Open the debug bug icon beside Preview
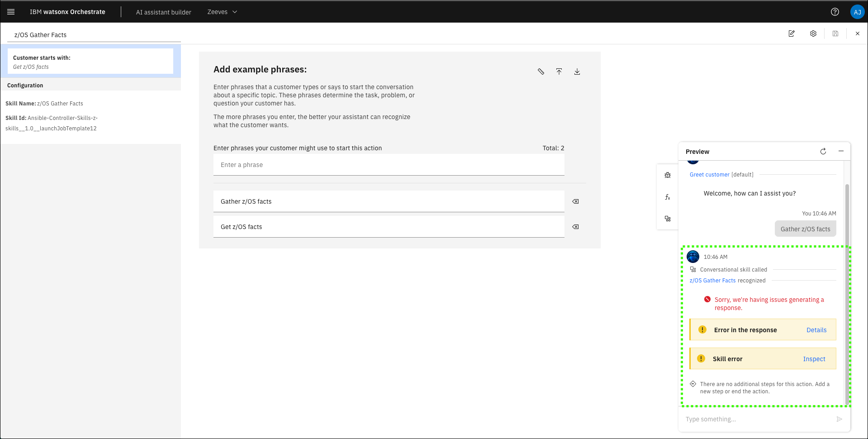 click(x=668, y=175)
